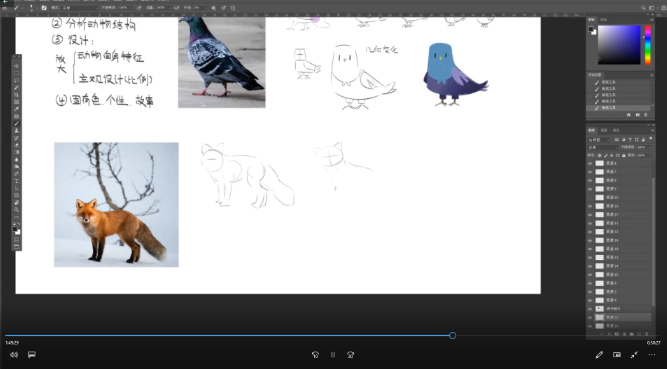Open the brush blending mode dropdown
Image resolution: width=667 pixels, height=369 pixels.
pyautogui.click(x=80, y=8)
